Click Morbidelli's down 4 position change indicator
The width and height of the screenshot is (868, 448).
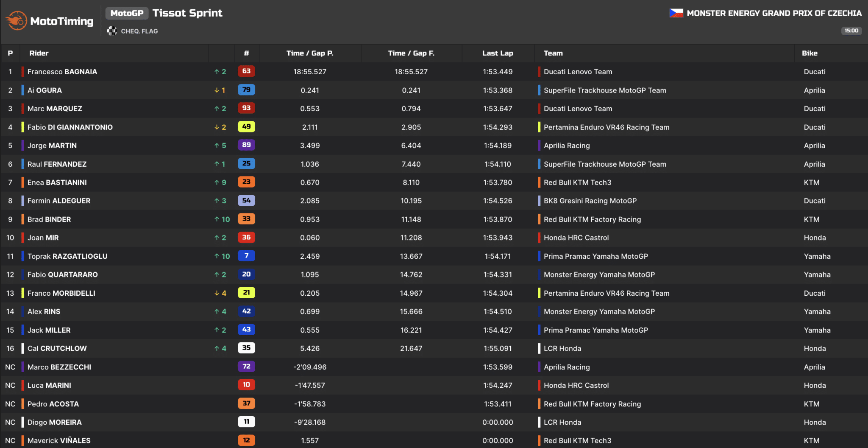point(220,293)
